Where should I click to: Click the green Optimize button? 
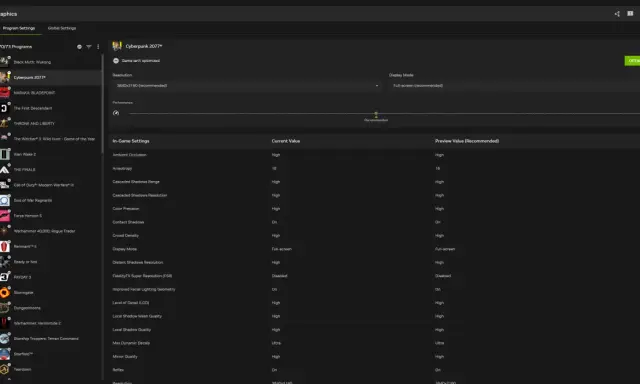click(x=632, y=61)
